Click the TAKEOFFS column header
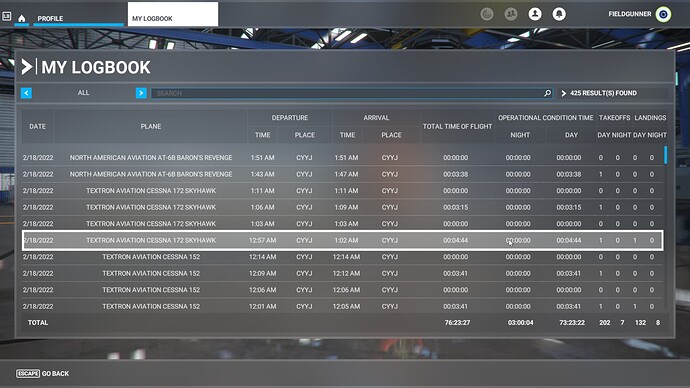 (x=614, y=118)
